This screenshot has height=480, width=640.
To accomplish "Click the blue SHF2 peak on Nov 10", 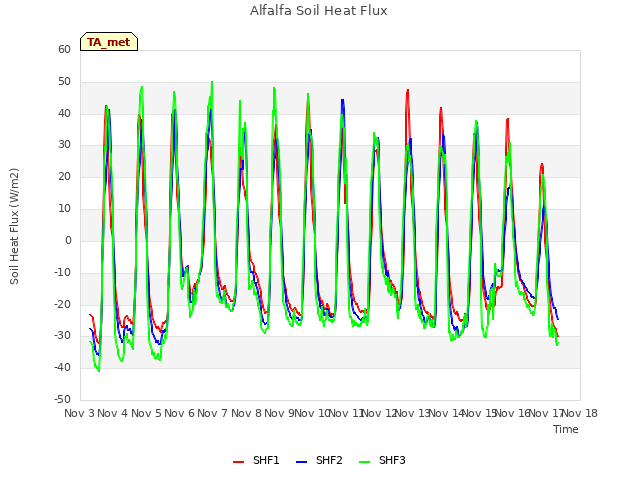I will point(343,100).
